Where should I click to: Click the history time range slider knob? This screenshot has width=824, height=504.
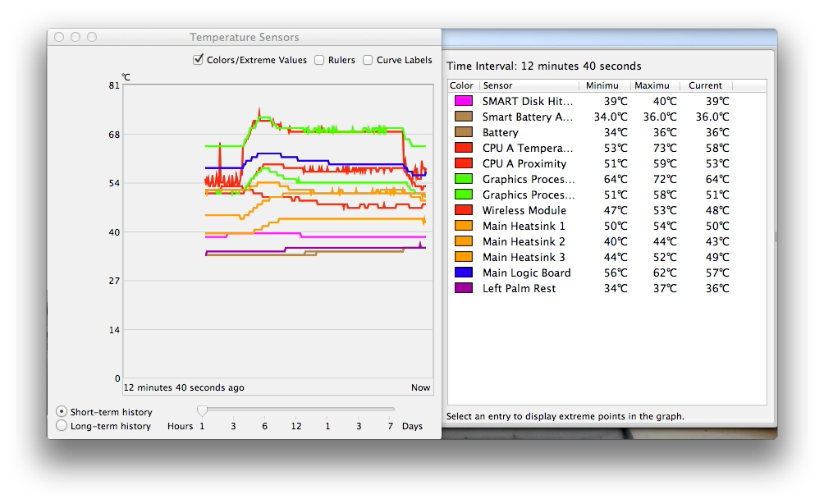click(x=202, y=410)
